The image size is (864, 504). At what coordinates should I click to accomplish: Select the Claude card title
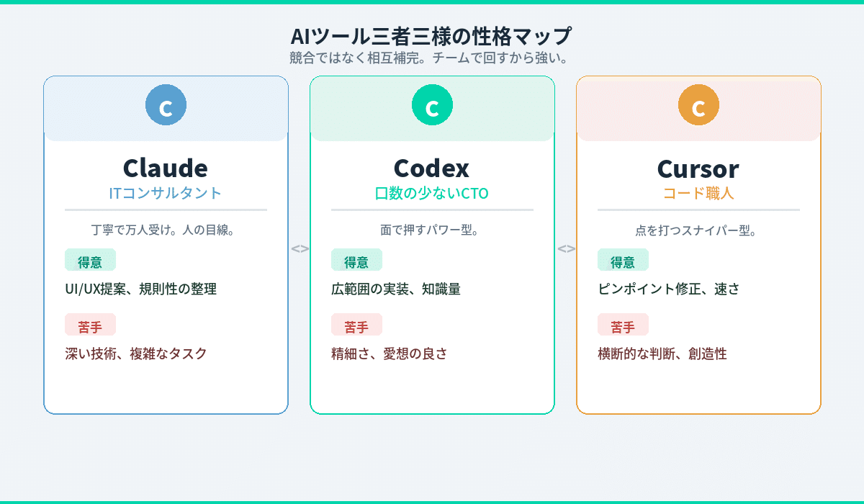[166, 168]
